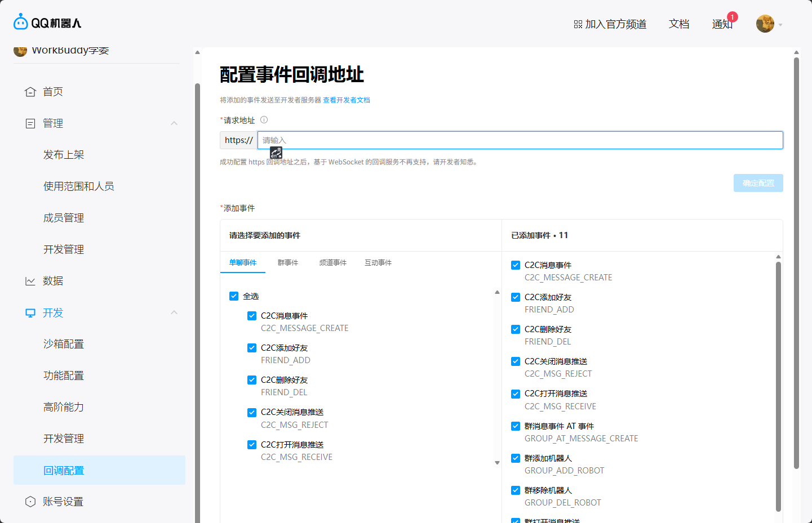
Task: Click the 开发 monitor icon
Action: pyautogui.click(x=30, y=312)
